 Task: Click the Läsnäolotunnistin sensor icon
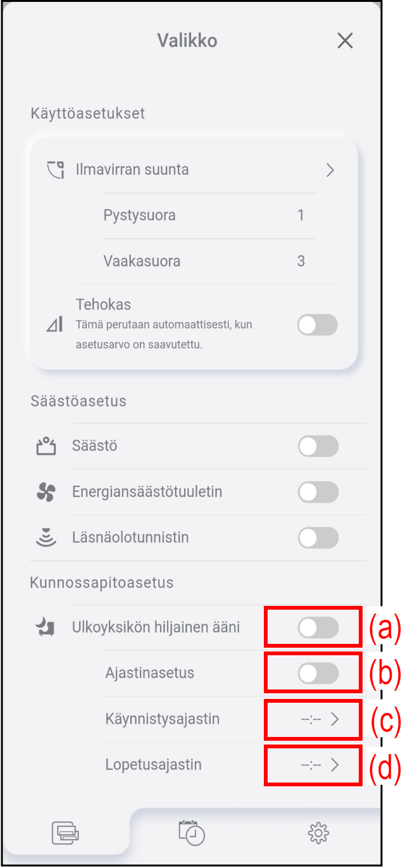[x=46, y=538]
